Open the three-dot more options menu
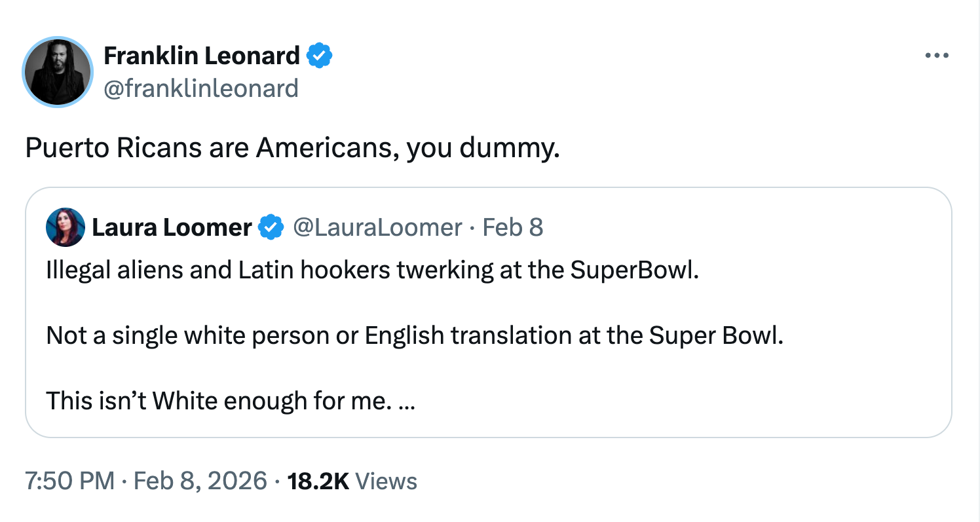The width and height of the screenshot is (980, 522). [x=938, y=56]
